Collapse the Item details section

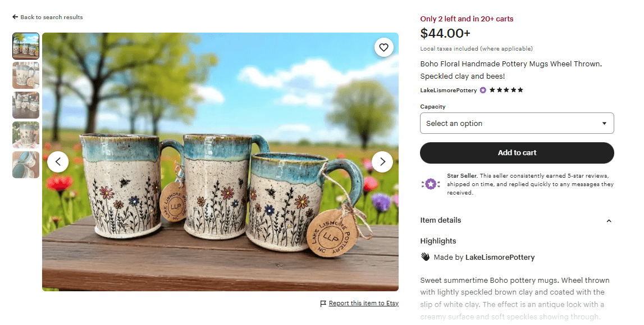click(x=609, y=221)
